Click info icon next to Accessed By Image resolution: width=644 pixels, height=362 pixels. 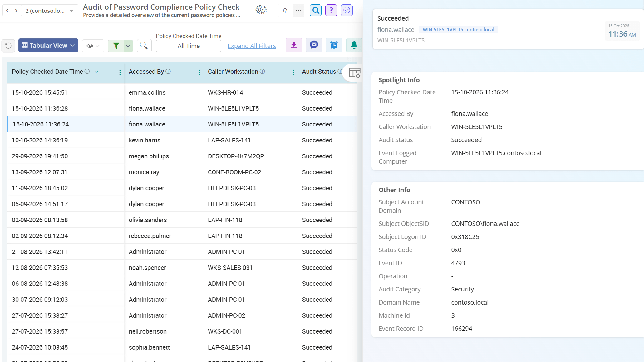point(168,72)
